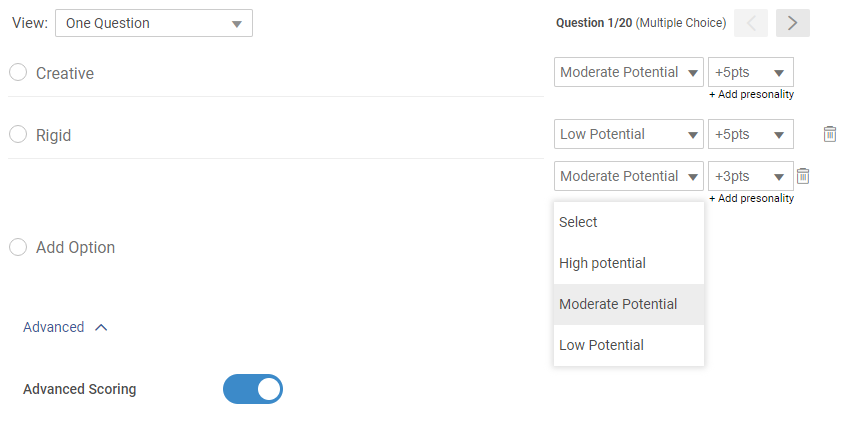860x431 pixels.
Task: Open Creative's Moderate Potential dropdown
Action: pyautogui.click(x=628, y=72)
